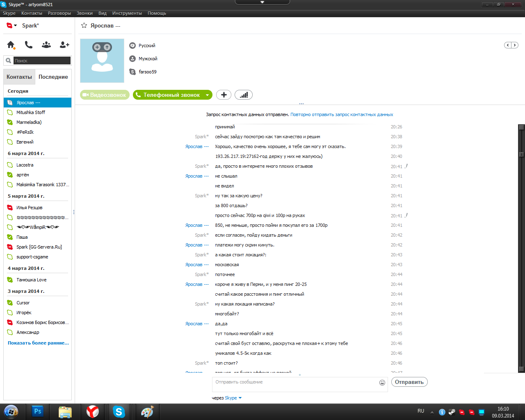This screenshot has width=525, height=420.
Task: Open chat with Паша
Action: (37, 237)
